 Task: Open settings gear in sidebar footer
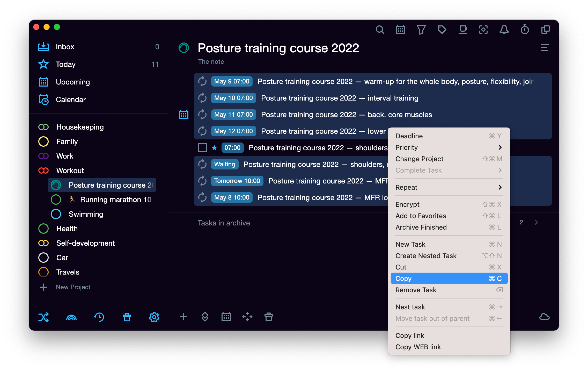(x=154, y=317)
